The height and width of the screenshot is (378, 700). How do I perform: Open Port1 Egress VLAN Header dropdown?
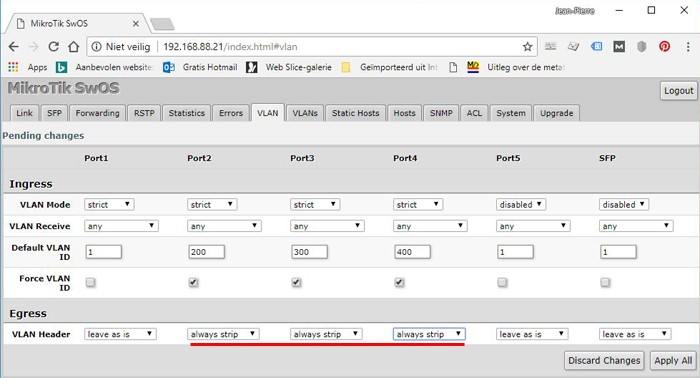[x=120, y=334]
